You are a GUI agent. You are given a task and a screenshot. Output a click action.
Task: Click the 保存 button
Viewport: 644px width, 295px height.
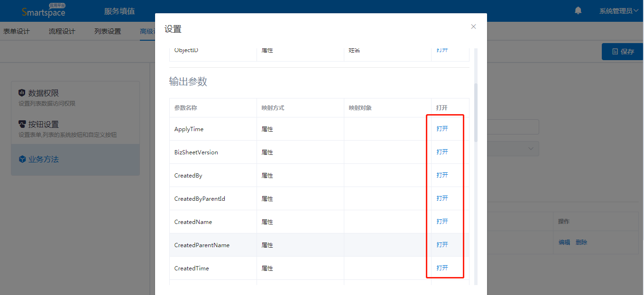[x=623, y=52]
